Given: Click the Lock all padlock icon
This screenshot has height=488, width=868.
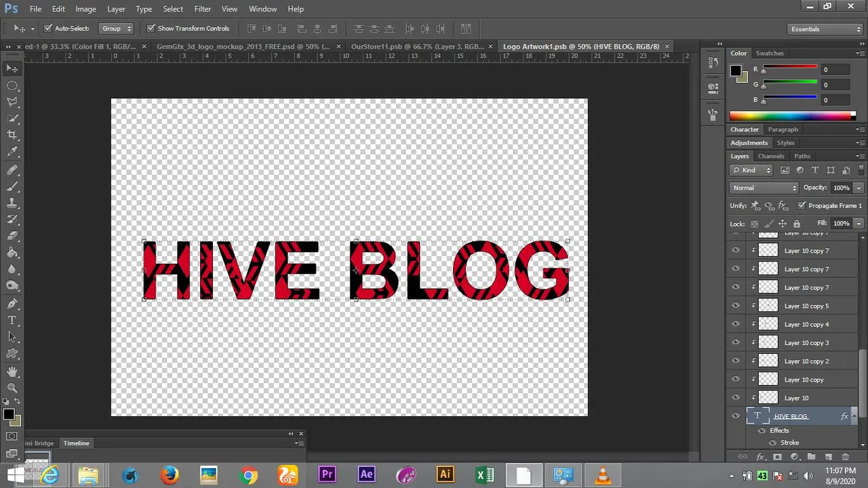Looking at the screenshot, I should click(797, 224).
